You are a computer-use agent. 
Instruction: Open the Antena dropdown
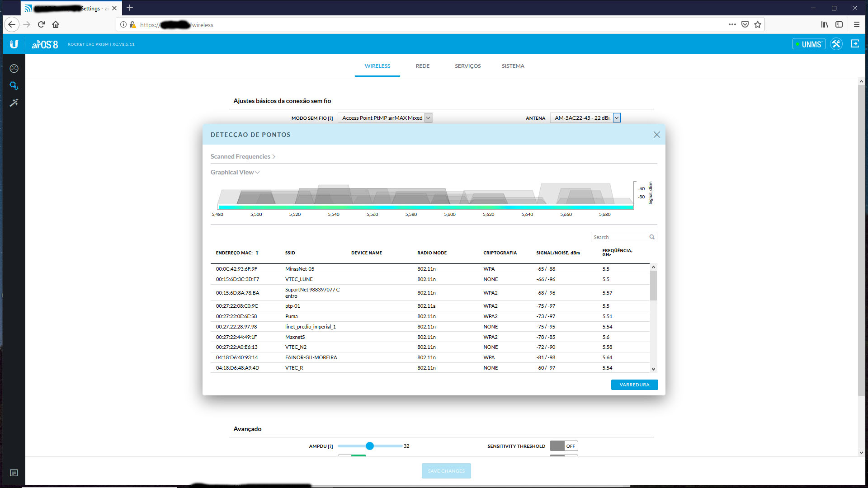point(616,118)
